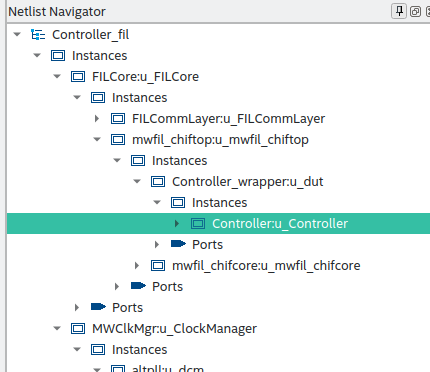Viewport: 430px width, 372px height.
Task: Collapse the mwfil_chiftop:u_mwfil_chiftop node
Action: pos(97,140)
